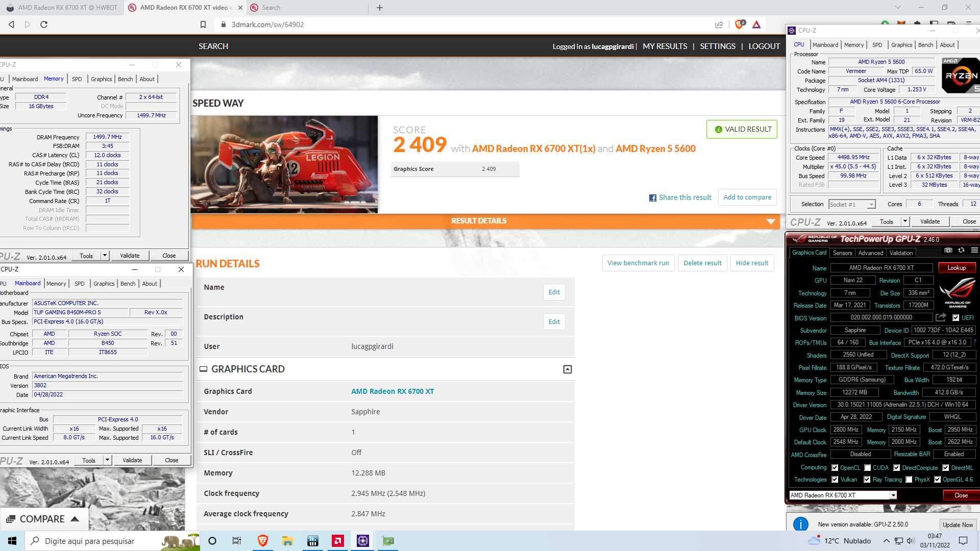Viewport: 980px width, 551px height.
Task: Expand Result Details orange bar arrow
Action: [x=771, y=221]
